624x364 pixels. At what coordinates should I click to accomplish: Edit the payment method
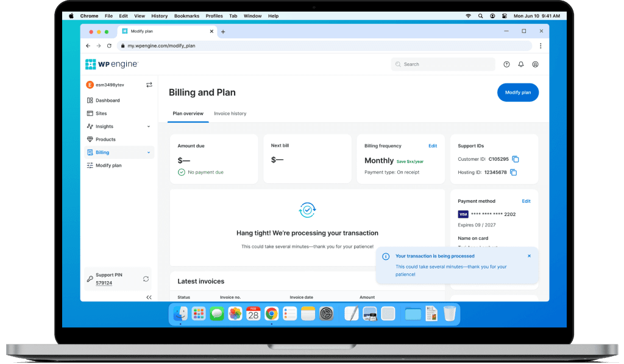click(x=526, y=201)
